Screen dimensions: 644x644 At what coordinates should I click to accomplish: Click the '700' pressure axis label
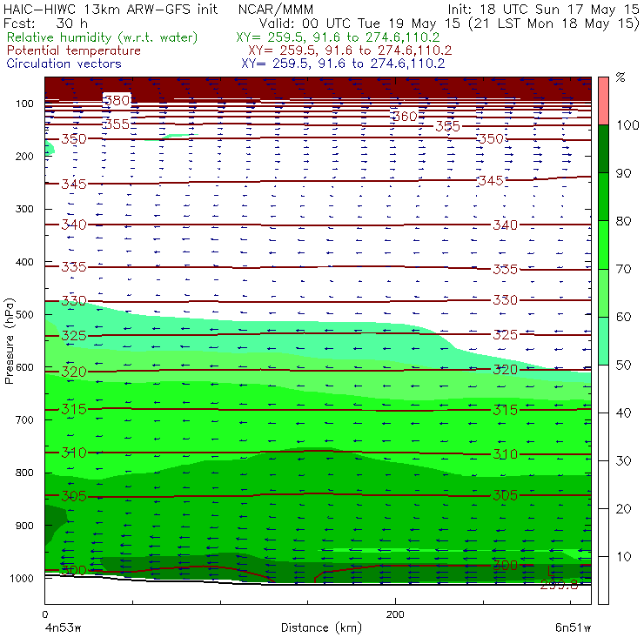coord(24,419)
